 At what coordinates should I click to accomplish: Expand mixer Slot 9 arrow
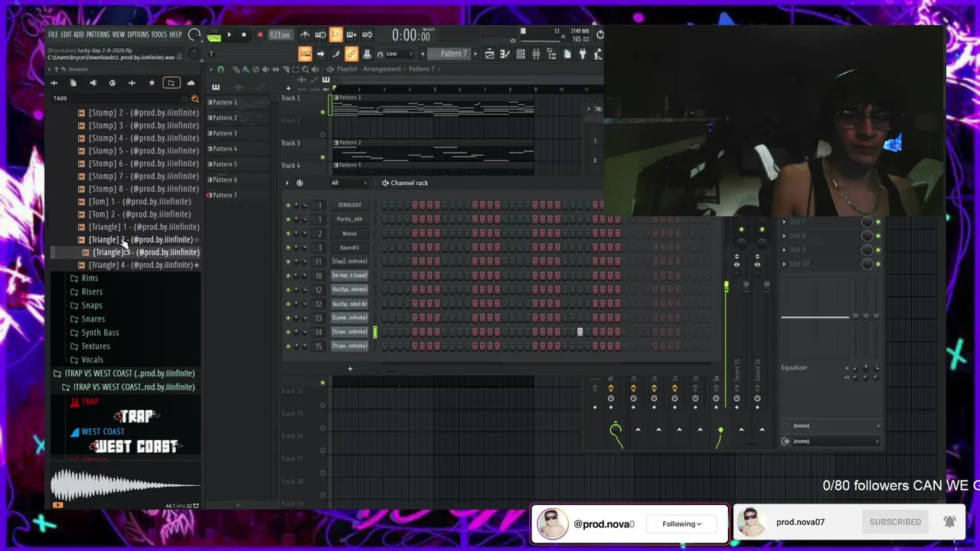(x=784, y=249)
